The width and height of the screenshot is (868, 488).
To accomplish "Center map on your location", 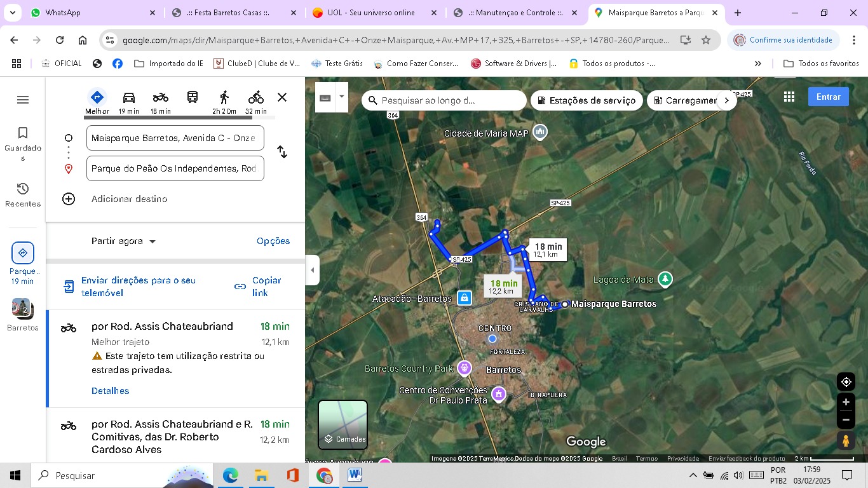I will pyautogui.click(x=846, y=382).
